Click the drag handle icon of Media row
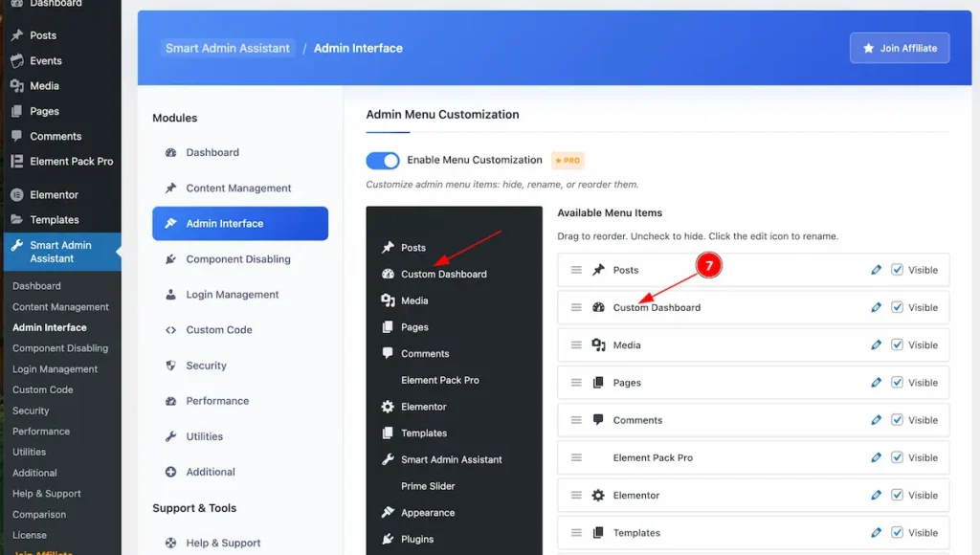980x555 pixels. coord(576,345)
